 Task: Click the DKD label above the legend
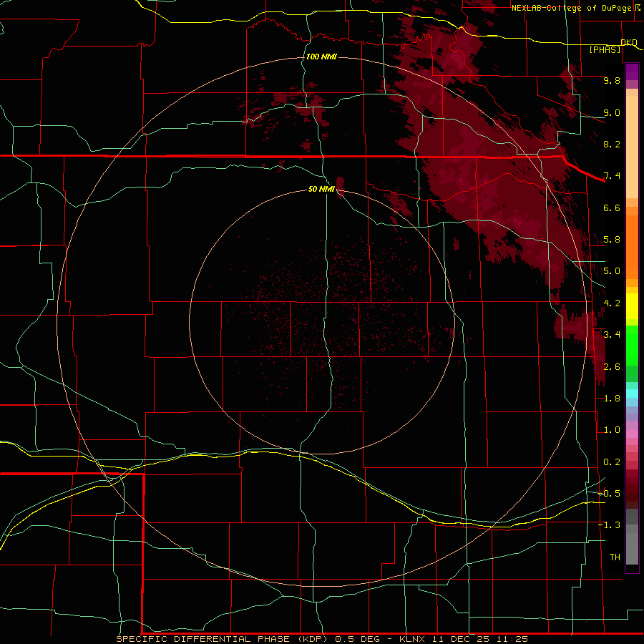click(x=629, y=42)
